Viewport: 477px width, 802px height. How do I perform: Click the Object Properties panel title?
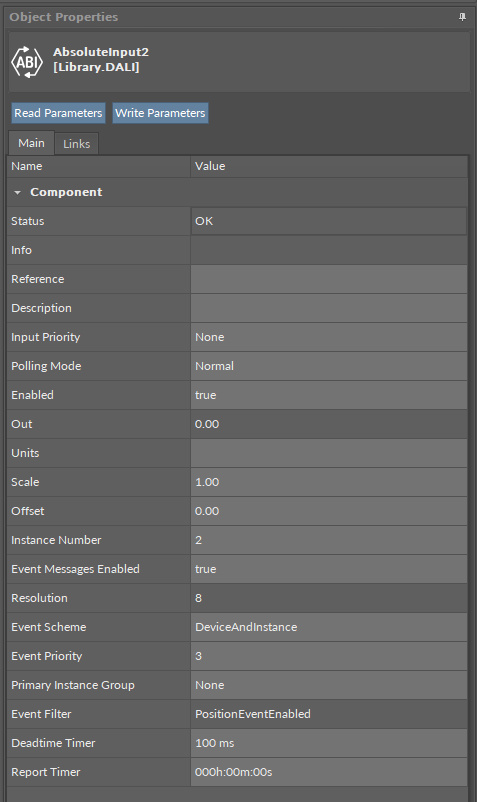[x=63, y=17]
